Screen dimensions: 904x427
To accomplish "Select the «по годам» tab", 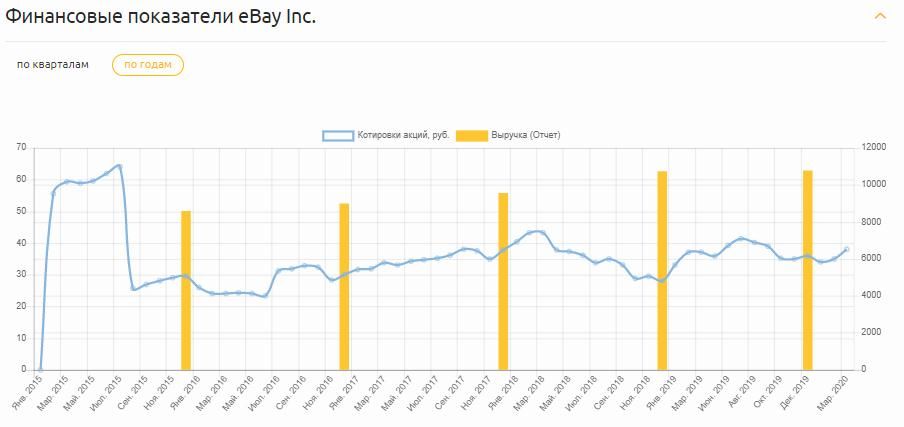I will tap(148, 64).
